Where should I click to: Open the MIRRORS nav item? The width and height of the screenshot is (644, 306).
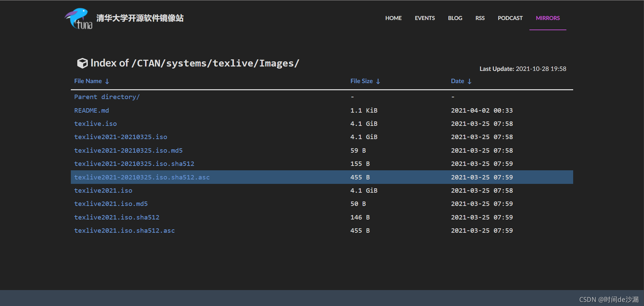coord(548,18)
